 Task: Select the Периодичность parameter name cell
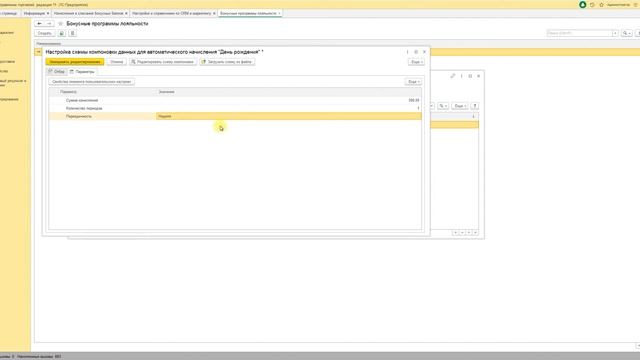point(102,116)
